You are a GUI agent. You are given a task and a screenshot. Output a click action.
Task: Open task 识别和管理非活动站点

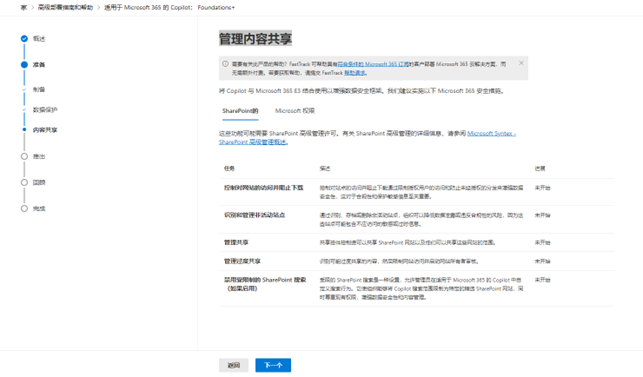(254, 215)
